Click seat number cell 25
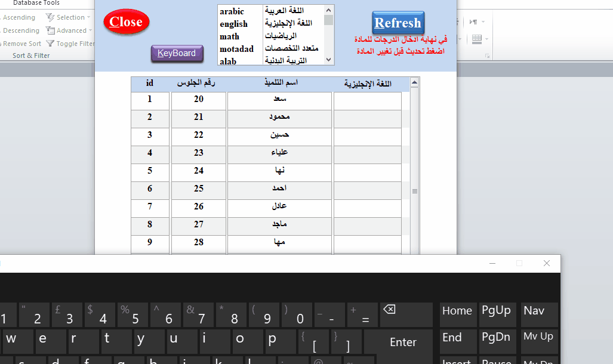Viewport: 613px width, 364px height. pos(199,190)
